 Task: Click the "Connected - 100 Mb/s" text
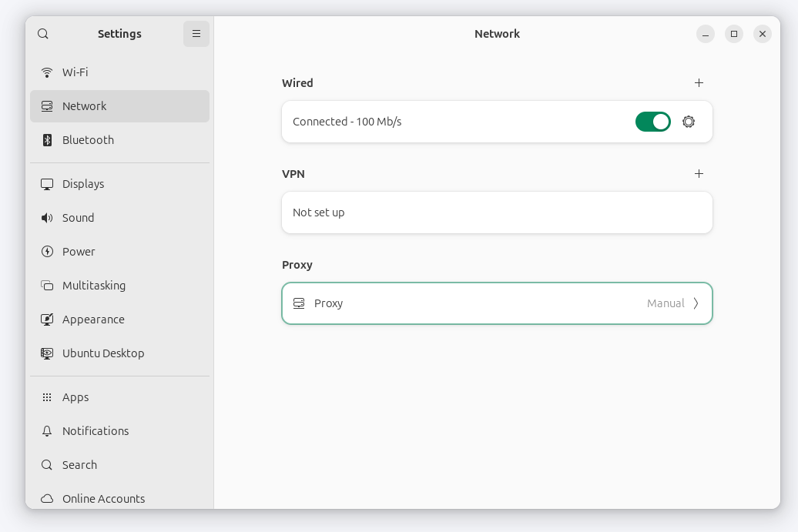347,122
